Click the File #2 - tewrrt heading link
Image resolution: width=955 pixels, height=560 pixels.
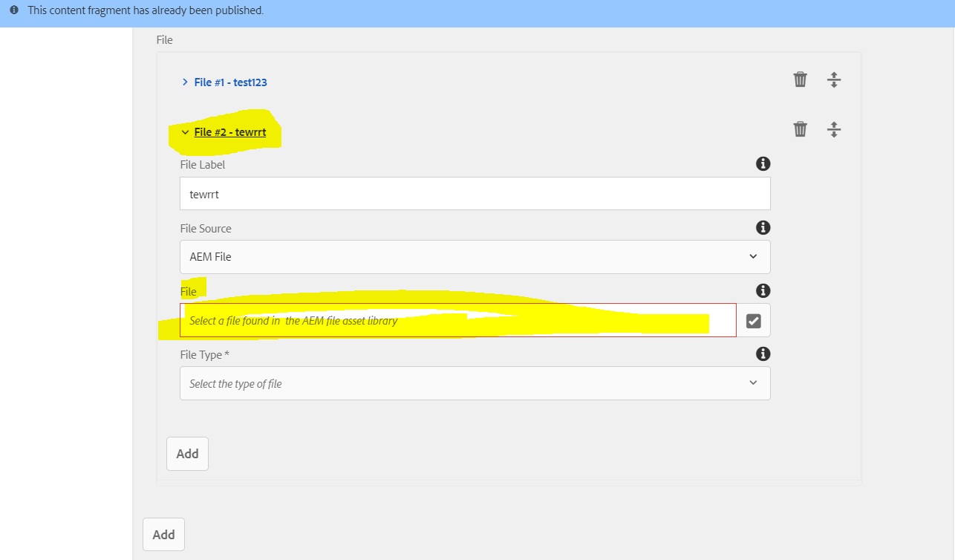(229, 131)
